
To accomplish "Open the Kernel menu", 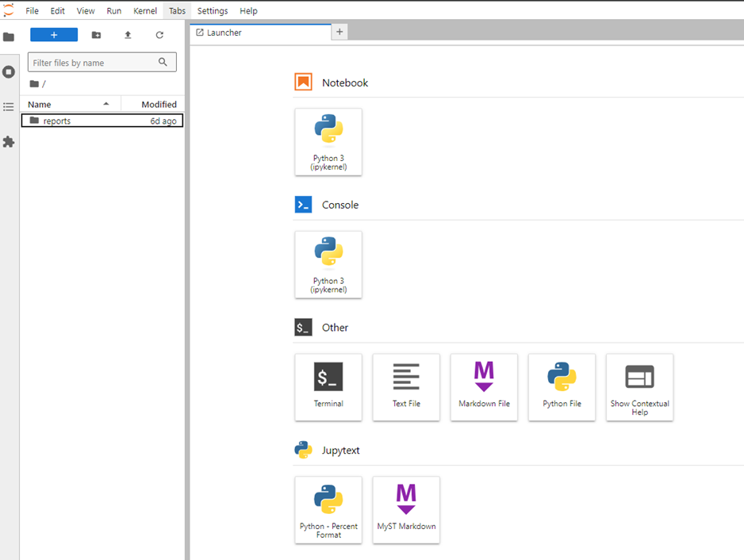I will (x=145, y=10).
